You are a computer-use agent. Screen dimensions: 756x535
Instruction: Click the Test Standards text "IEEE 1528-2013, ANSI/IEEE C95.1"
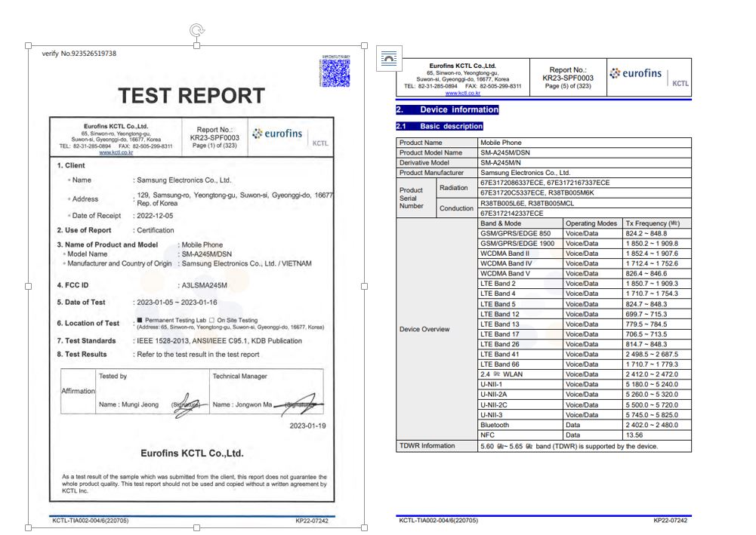(x=193, y=341)
